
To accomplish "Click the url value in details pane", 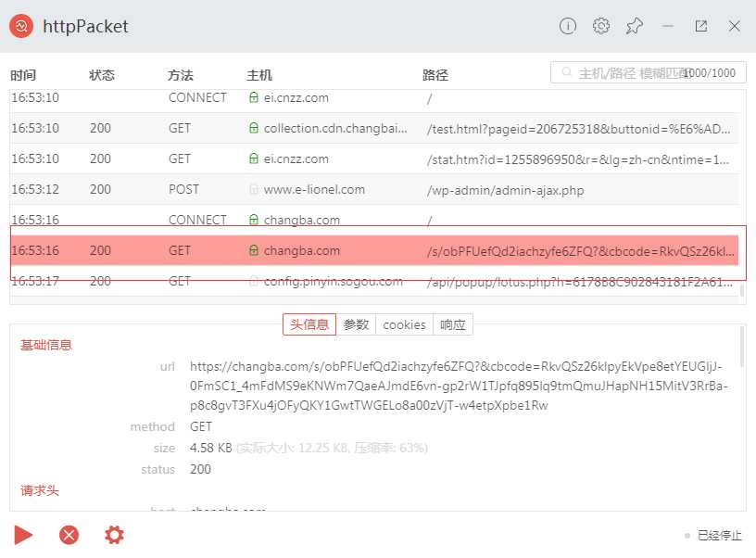I will pos(459,386).
